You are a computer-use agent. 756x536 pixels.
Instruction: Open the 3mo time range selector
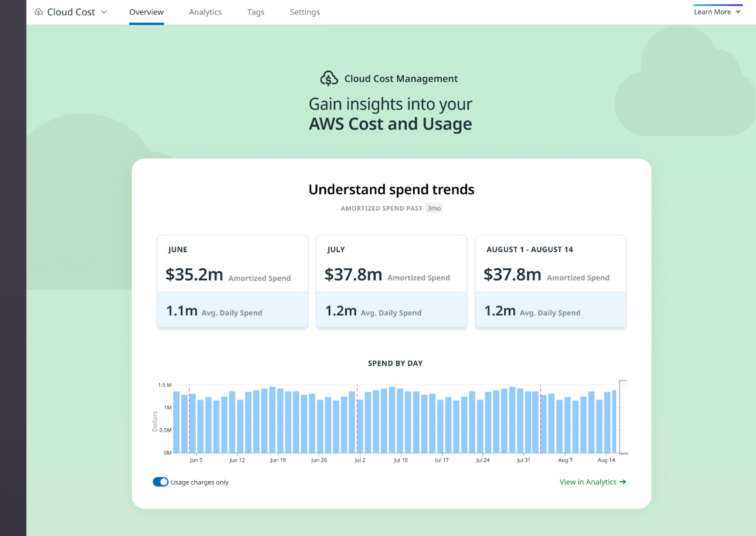[434, 208]
